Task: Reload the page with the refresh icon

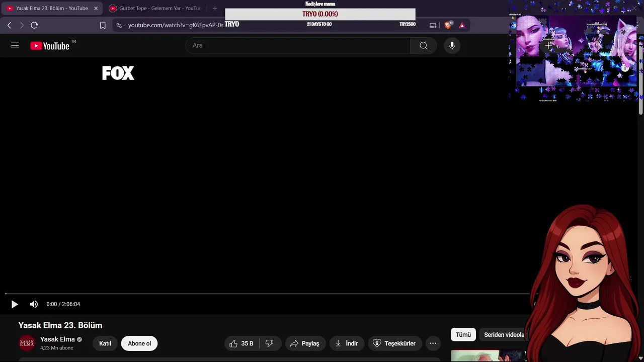Action: (34, 25)
